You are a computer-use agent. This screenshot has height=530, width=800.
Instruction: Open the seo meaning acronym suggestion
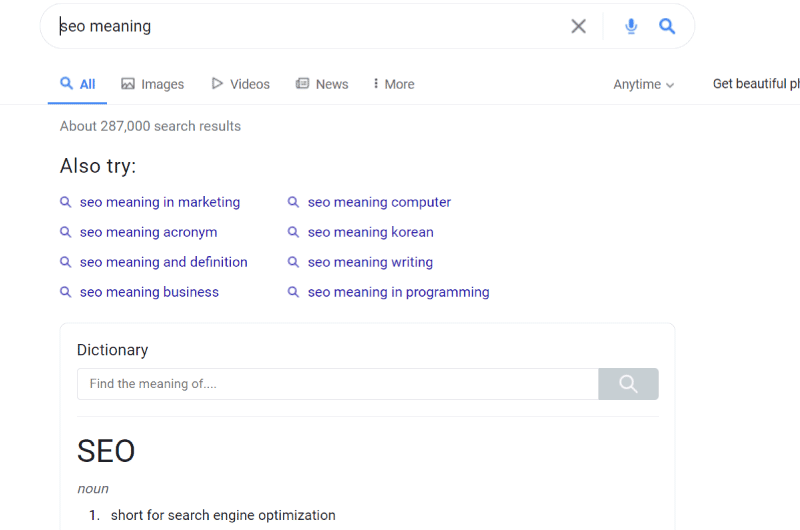[148, 232]
